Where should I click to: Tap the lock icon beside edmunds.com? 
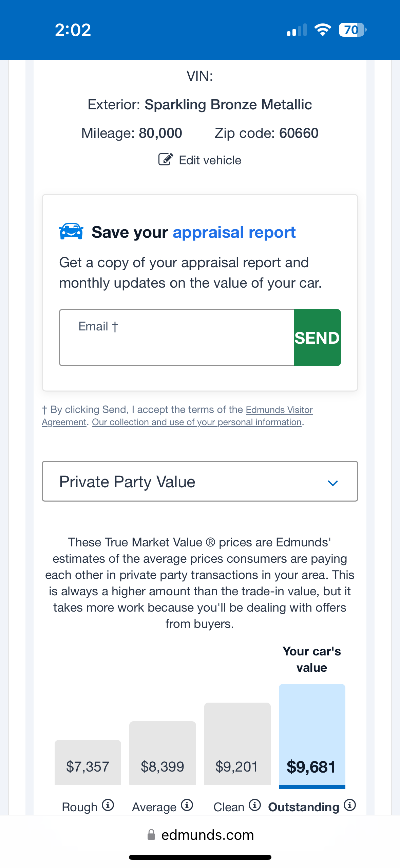tap(151, 834)
